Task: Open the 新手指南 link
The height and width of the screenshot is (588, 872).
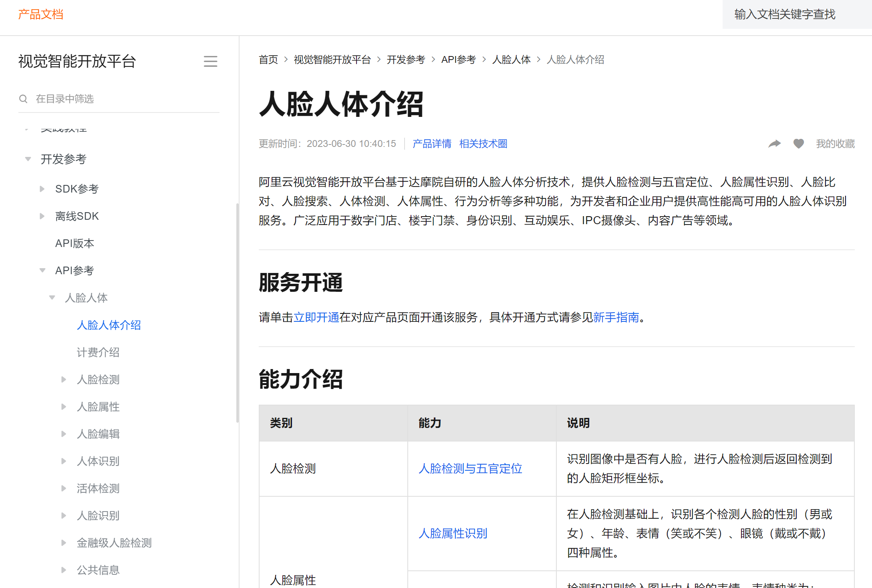Action: pyautogui.click(x=616, y=317)
